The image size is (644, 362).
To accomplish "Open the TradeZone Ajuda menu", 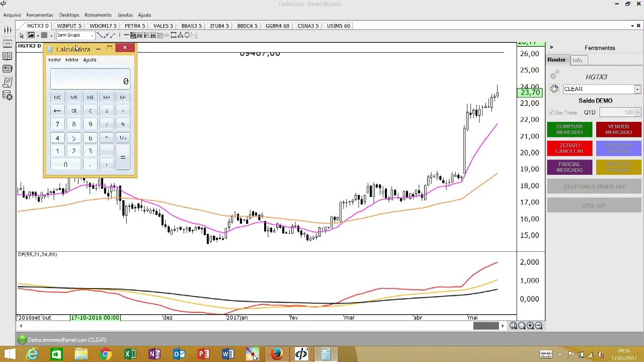I will [144, 15].
